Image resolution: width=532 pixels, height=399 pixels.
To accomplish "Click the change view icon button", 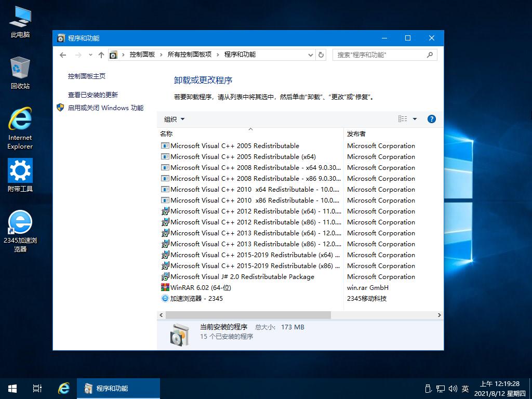I will point(403,119).
